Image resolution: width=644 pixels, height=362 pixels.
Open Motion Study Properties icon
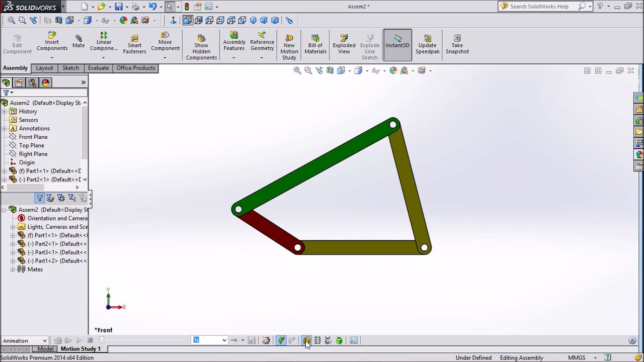point(354,340)
